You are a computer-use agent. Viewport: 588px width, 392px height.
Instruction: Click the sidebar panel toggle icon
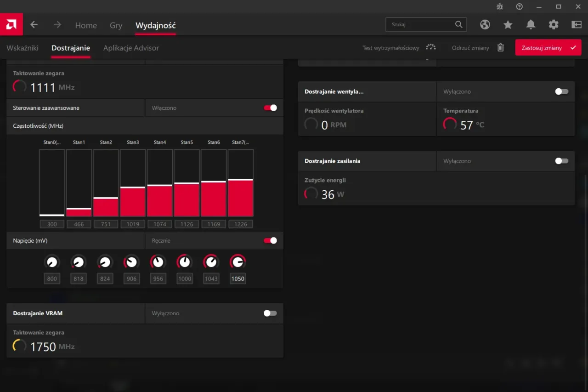(x=577, y=25)
